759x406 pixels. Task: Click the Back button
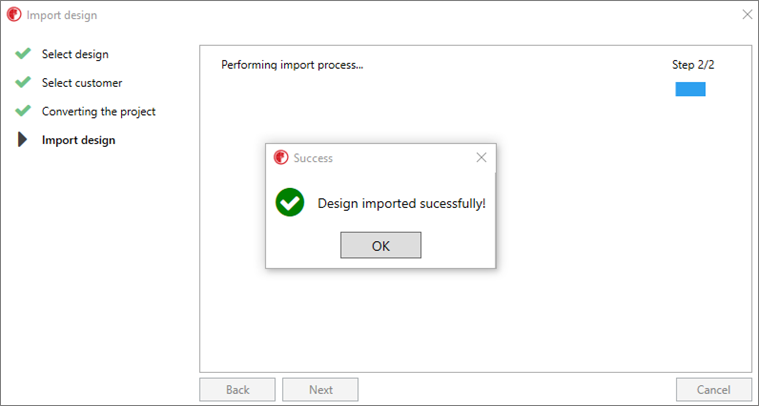pos(237,390)
